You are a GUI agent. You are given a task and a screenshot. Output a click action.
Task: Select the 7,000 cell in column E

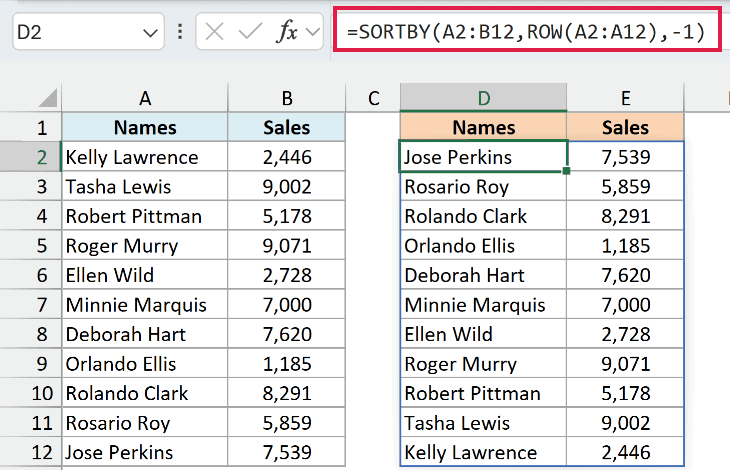[625, 305]
